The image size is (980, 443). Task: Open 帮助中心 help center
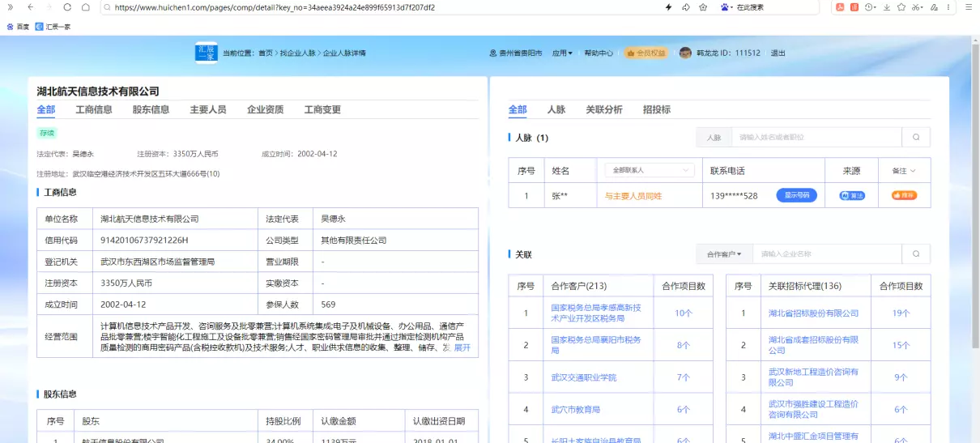599,53
